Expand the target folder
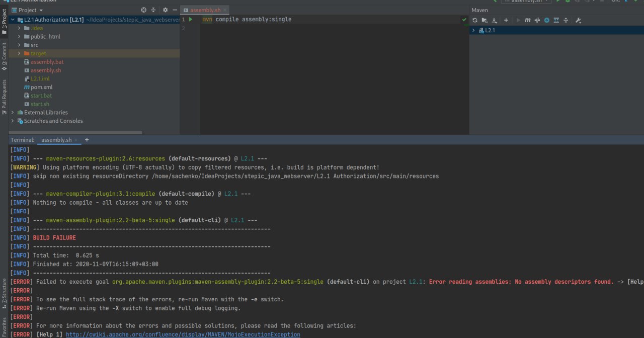 (x=20, y=53)
